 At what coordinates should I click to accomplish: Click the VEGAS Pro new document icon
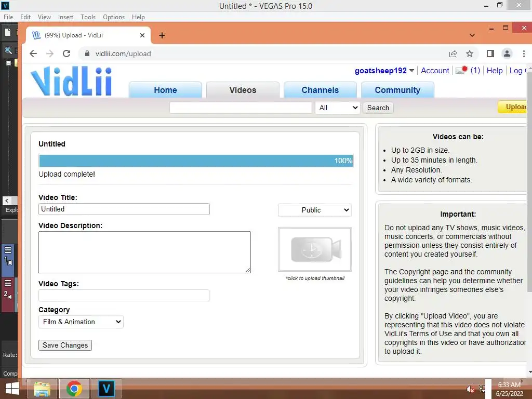point(7,32)
